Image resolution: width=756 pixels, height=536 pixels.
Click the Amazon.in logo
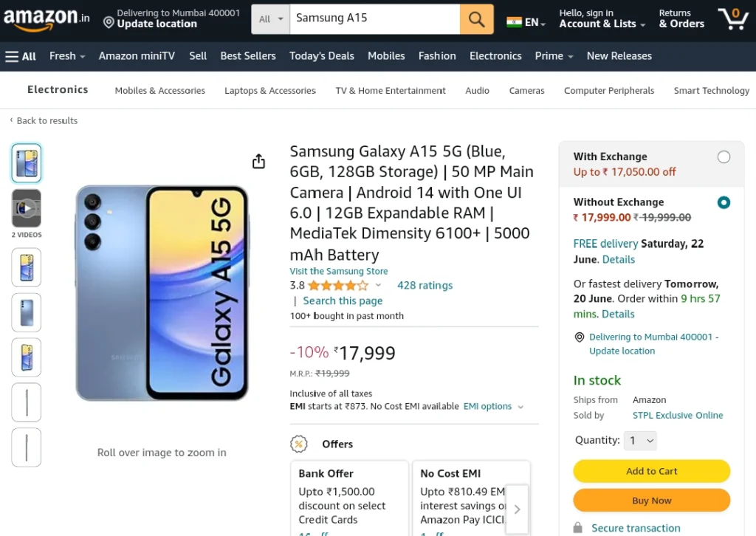[47, 19]
